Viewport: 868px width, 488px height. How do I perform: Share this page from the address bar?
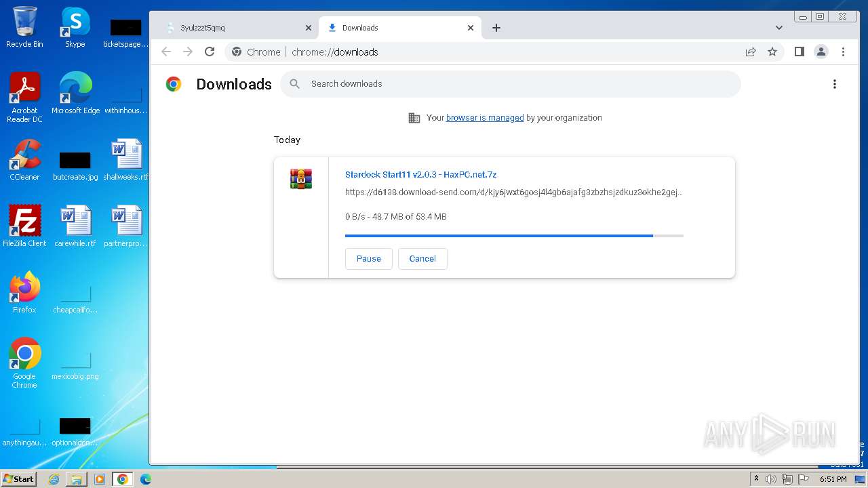pos(751,52)
